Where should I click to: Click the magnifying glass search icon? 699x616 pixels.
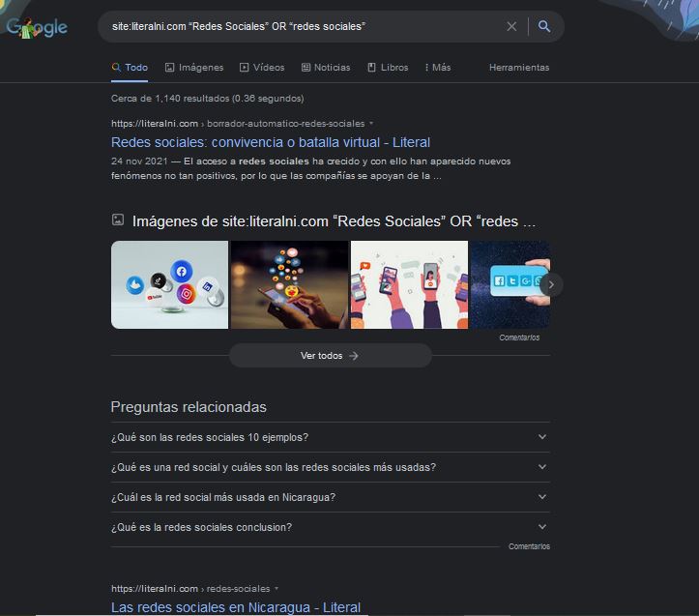coord(544,26)
